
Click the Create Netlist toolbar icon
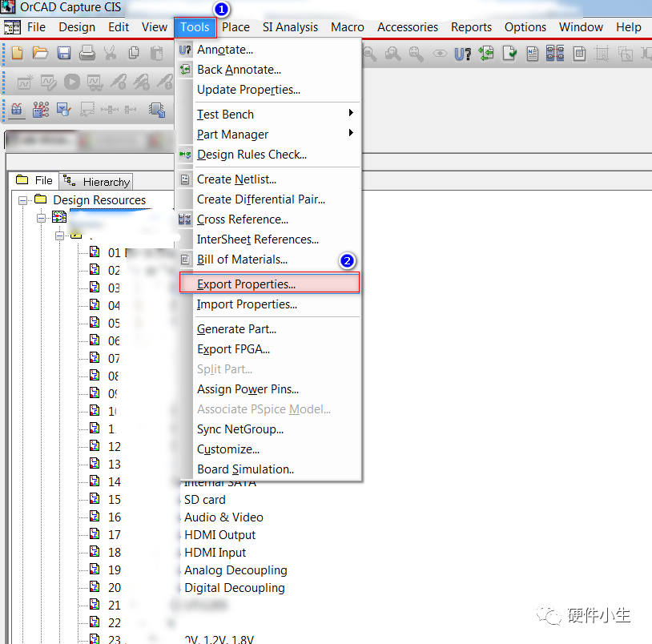[x=532, y=54]
